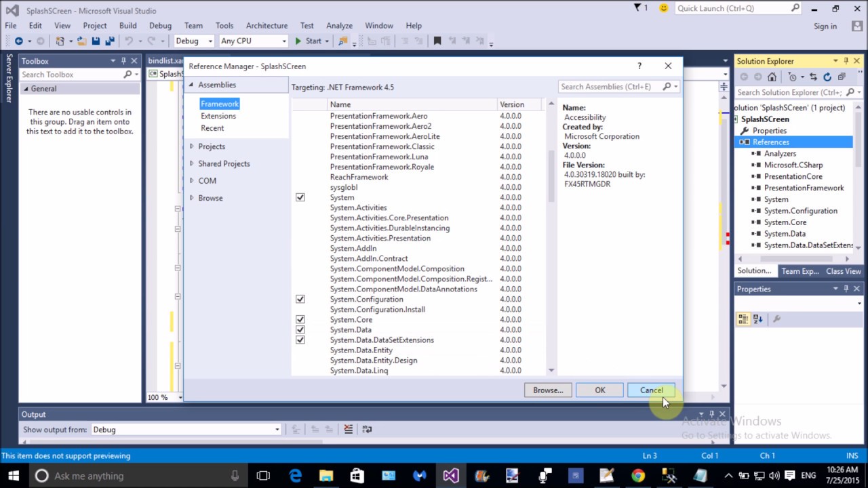Open the Debug configuration dropdown

[x=194, y=41]
